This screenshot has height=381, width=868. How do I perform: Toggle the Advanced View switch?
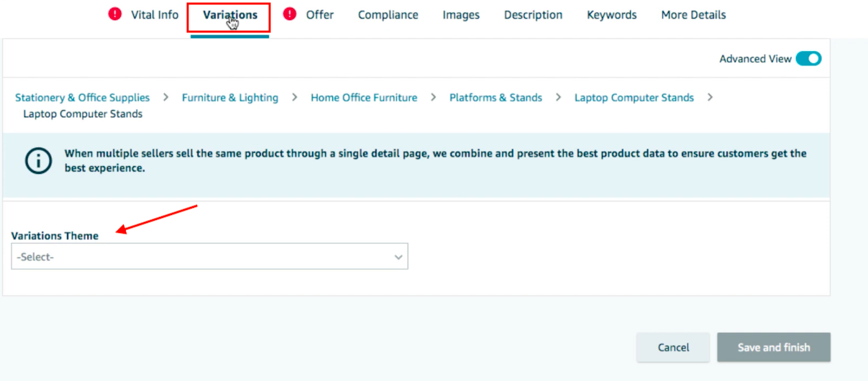808,59
